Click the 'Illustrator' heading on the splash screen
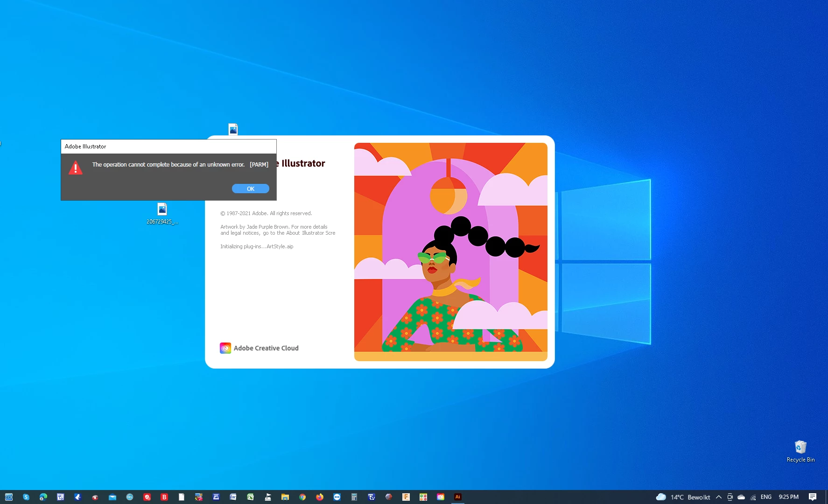The width and height of the screenshot is (828, 504). [303, 163]
